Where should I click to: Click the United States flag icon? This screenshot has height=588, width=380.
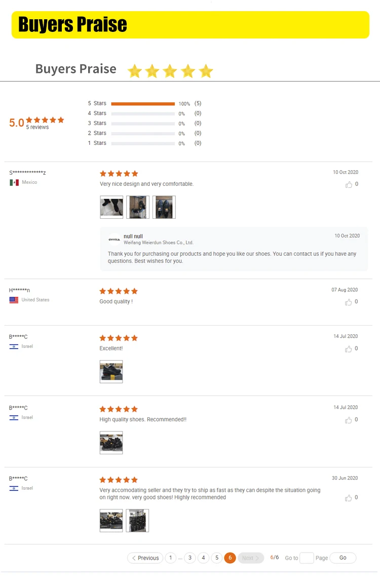(14, 300)
